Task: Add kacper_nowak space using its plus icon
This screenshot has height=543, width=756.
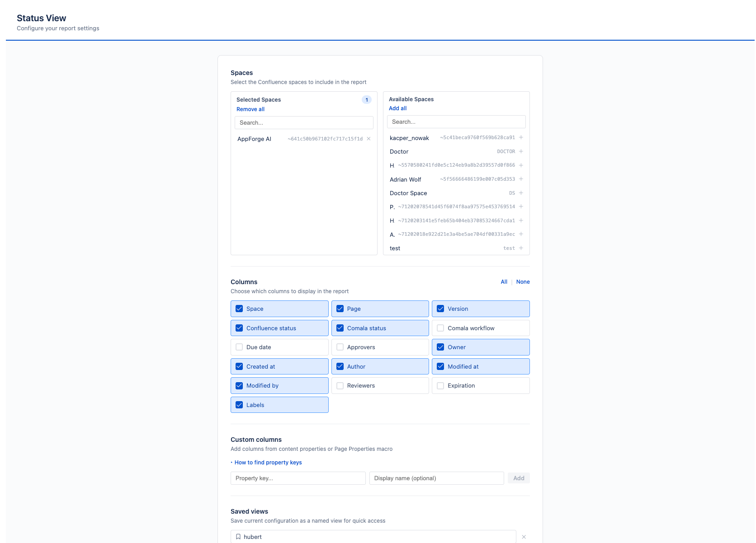Action: point(521,137)
